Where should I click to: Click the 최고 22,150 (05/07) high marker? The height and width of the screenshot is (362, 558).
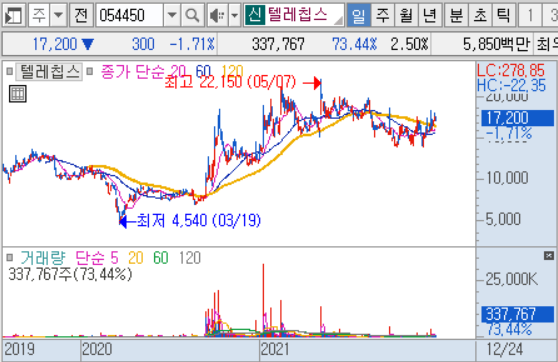[230, 82]
